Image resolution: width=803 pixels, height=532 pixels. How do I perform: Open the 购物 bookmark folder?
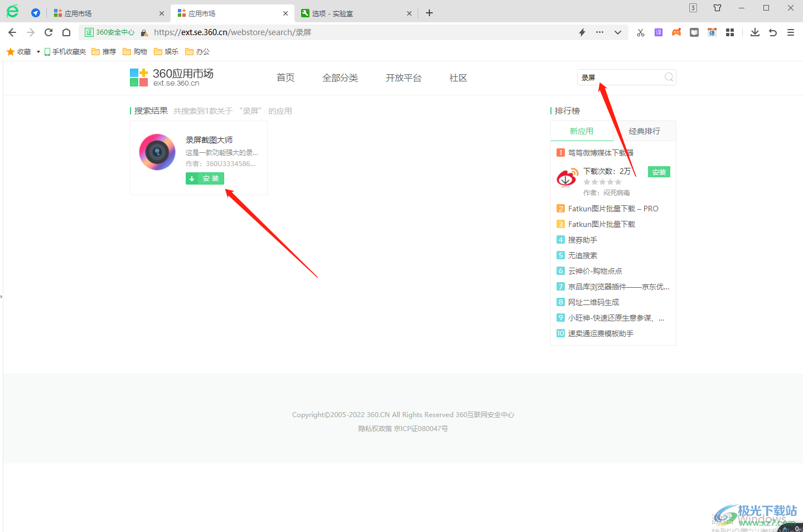tap(136, 52)
